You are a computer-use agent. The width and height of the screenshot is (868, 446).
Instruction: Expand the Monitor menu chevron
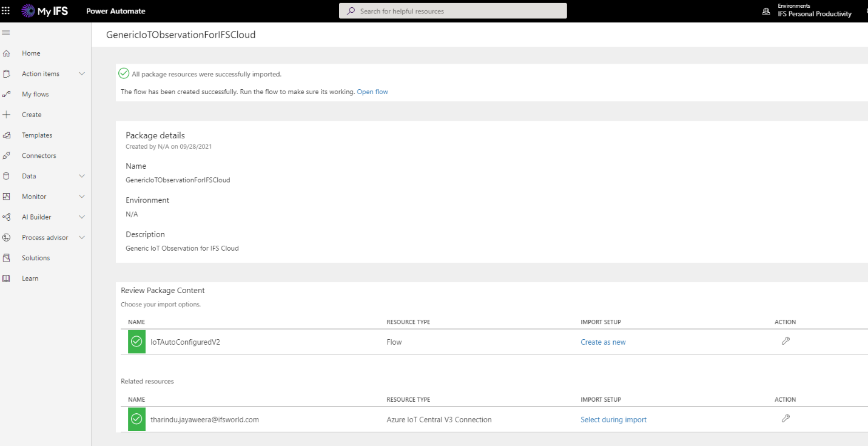[82, 197]
